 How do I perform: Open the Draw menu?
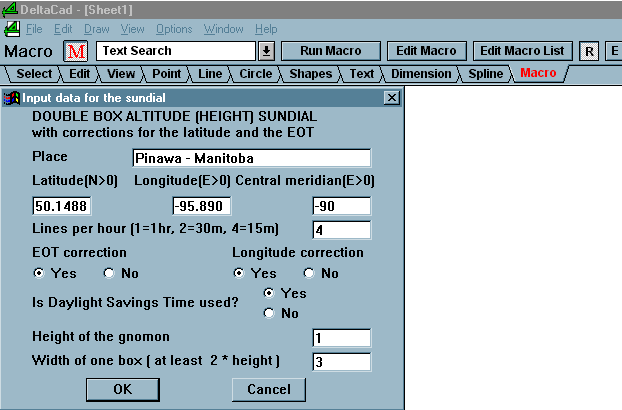pos(96,29)
